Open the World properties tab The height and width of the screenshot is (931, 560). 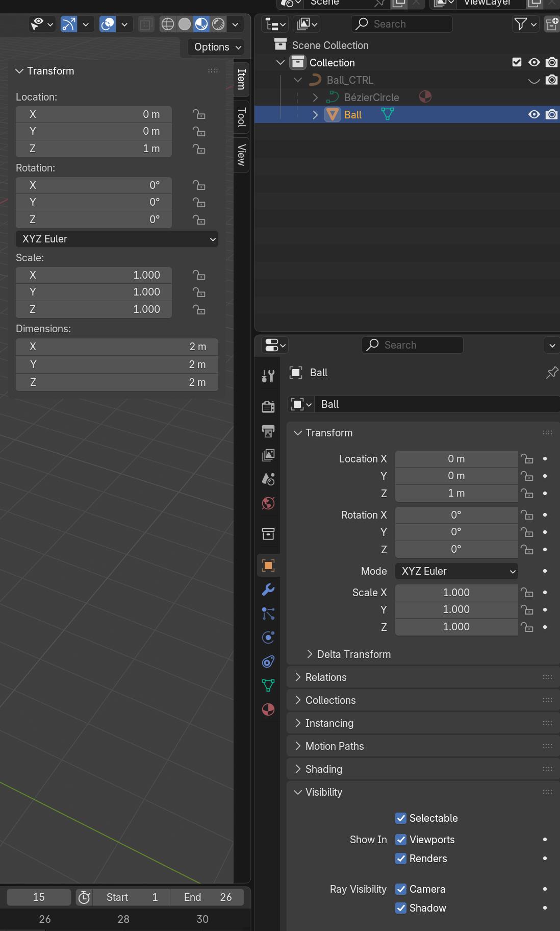[268, 503]
